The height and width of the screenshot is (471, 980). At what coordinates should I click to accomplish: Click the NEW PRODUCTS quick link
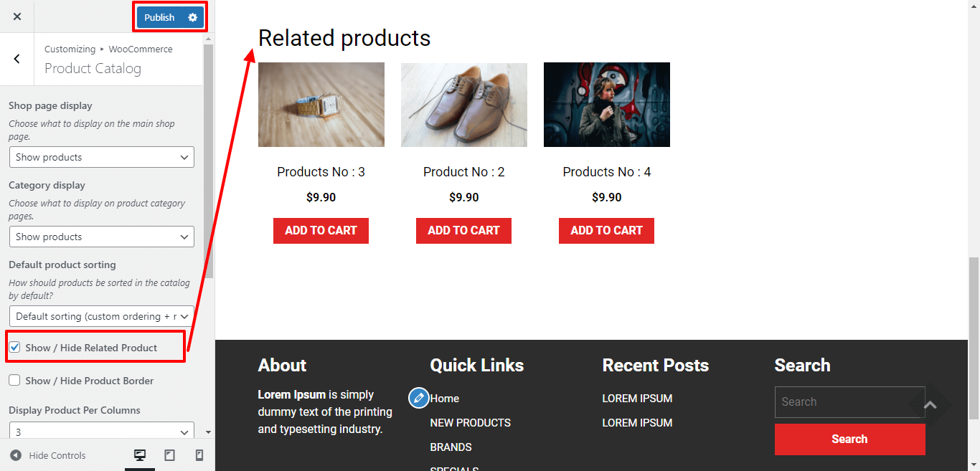pos(470,423)
